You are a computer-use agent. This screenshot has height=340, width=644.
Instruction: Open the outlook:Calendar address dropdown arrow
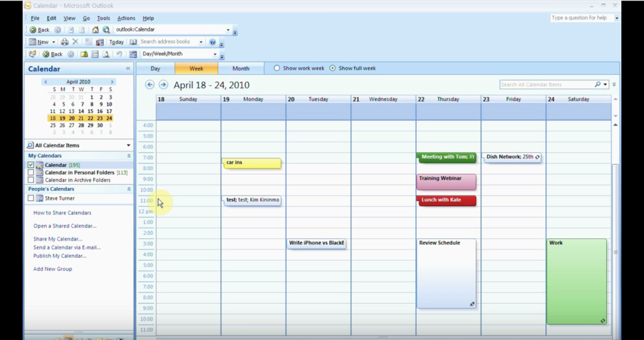pyautogui.click(x=228, y=30)
